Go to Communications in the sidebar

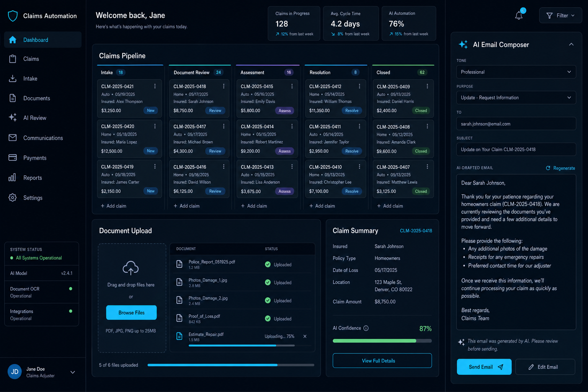pos(43,138)
